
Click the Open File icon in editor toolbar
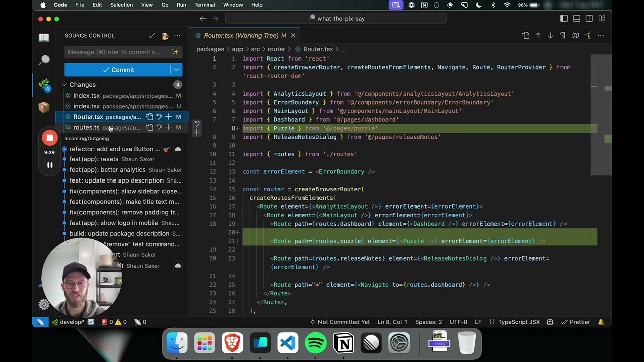pos(526,36)
